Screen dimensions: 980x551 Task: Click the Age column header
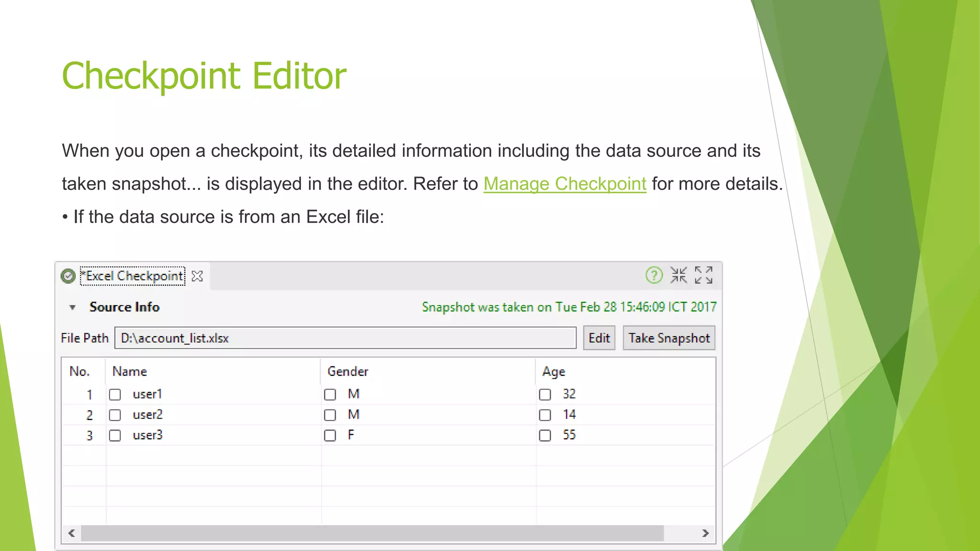[x=625, y=372]
